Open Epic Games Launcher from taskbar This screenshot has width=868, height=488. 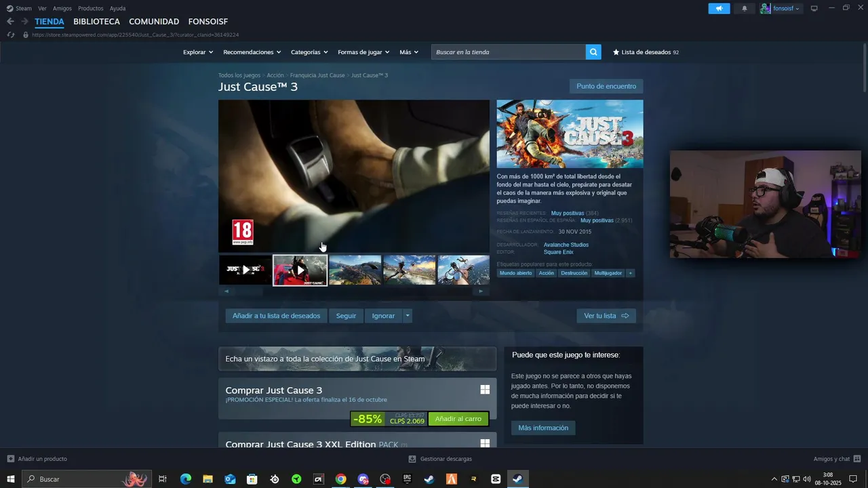(x=407, y=479)
